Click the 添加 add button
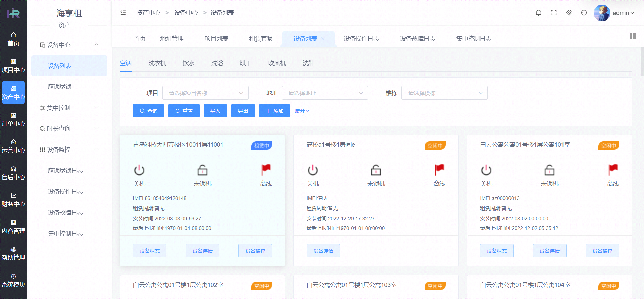 pyautogui.click(x=274, y=111)
